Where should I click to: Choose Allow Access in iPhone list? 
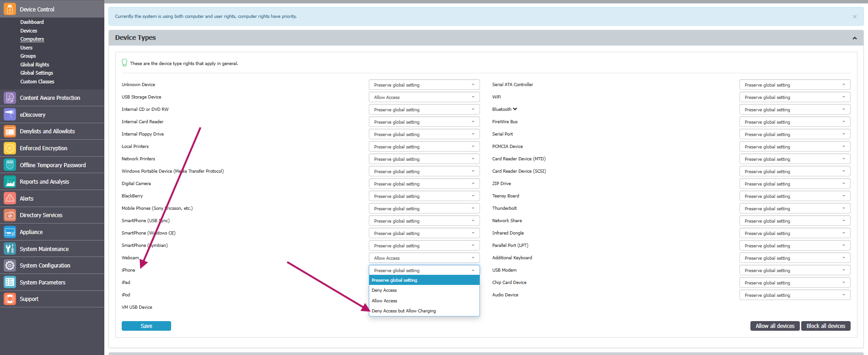[424, 301]
